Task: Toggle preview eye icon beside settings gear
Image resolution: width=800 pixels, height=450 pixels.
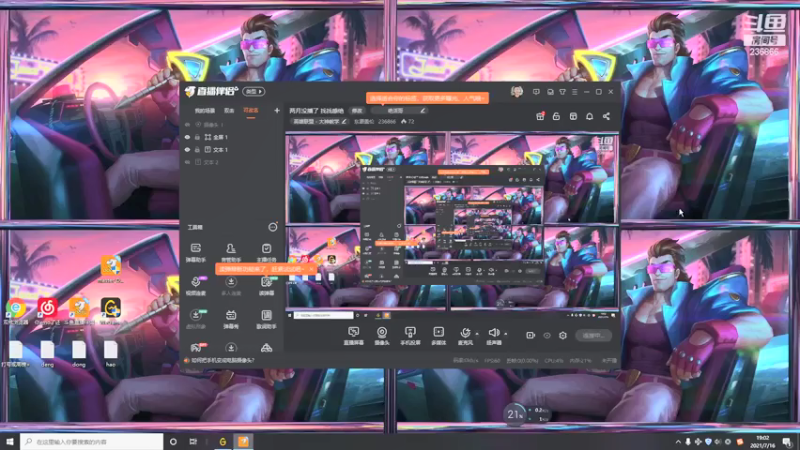Action: click(547, 335)
